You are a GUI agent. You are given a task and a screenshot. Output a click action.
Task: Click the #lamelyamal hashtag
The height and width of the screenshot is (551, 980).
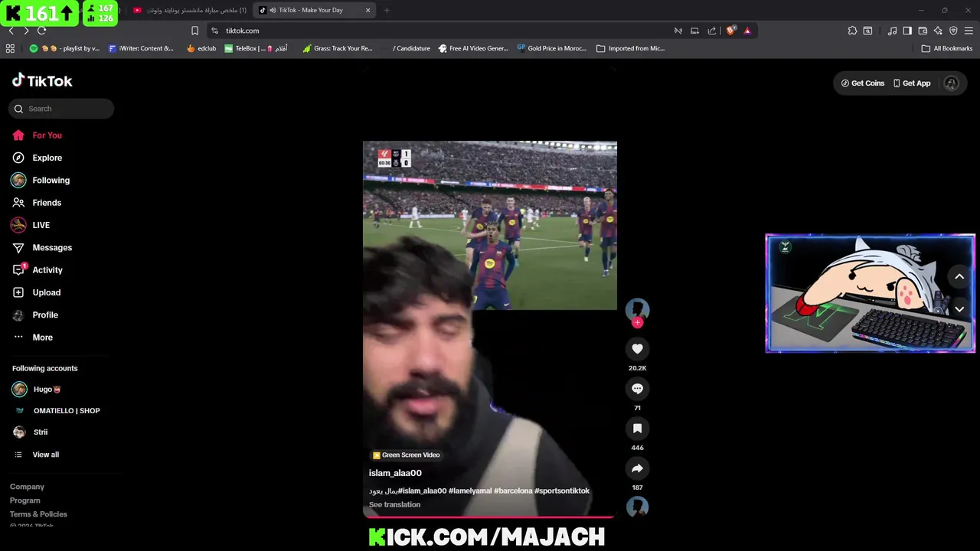pyautogui.click(x=470, y=491)
